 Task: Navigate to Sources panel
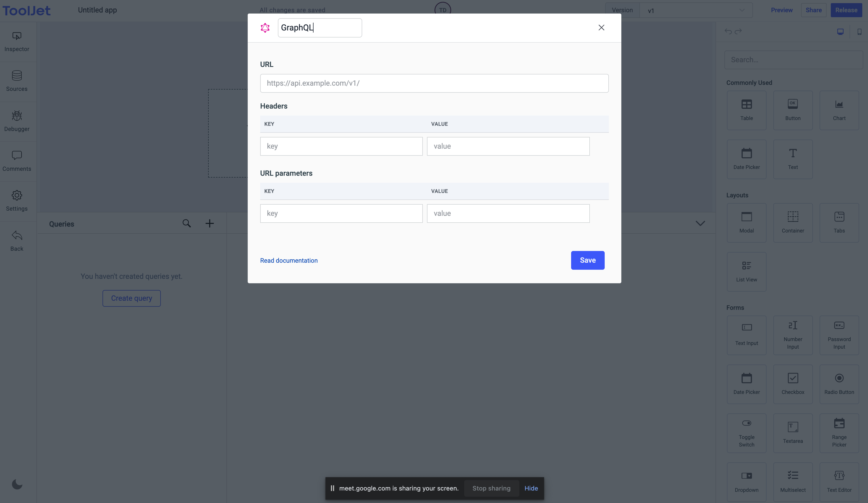pos(16,81)
